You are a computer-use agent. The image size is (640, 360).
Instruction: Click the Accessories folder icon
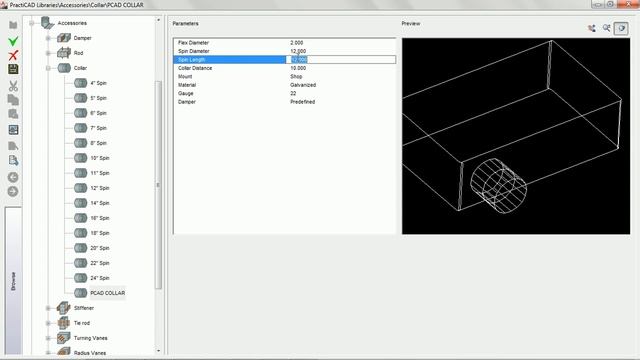point(47,23)
